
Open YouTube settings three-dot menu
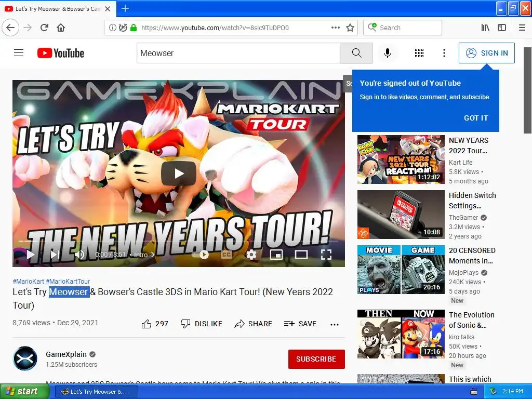pos(444,53)
